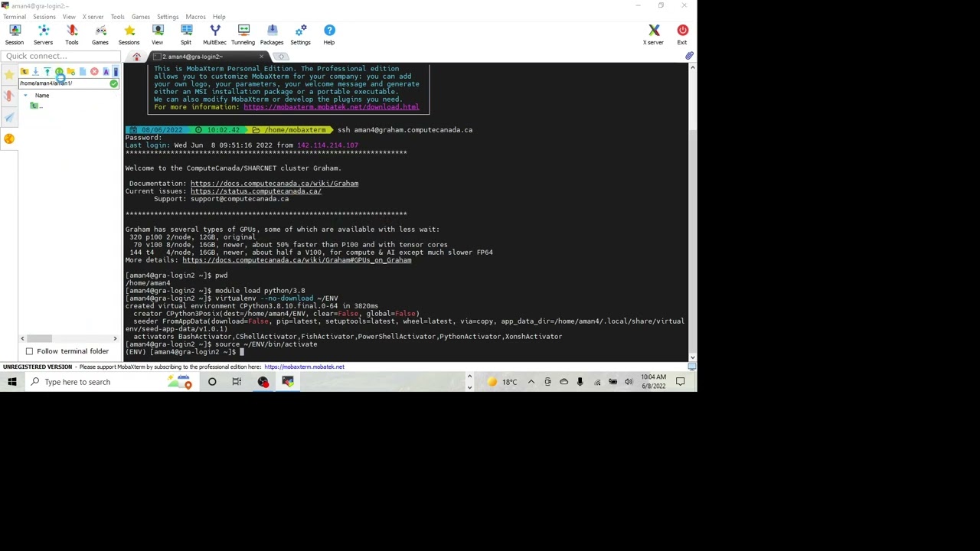Click the rename 'A' icon in SFTP toolbar
Screen dimensions: 980x551
click(106, 71)
